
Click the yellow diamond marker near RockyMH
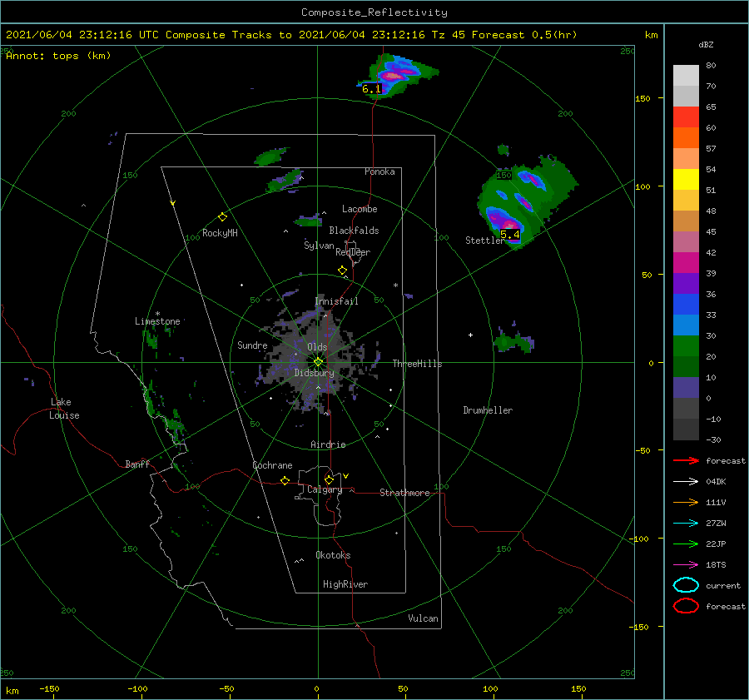pyautogui.click(x=222, y=217)
